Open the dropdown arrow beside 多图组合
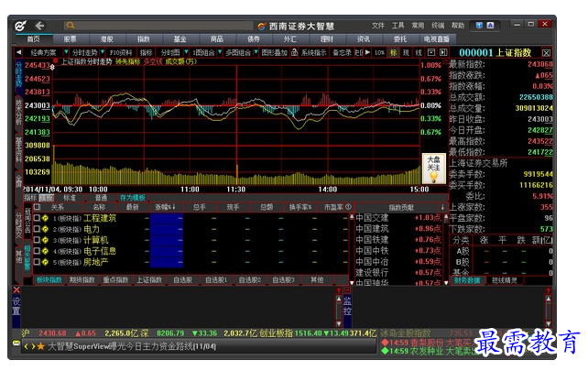Screen dimensions: 588x371 [x=256, y=52]
